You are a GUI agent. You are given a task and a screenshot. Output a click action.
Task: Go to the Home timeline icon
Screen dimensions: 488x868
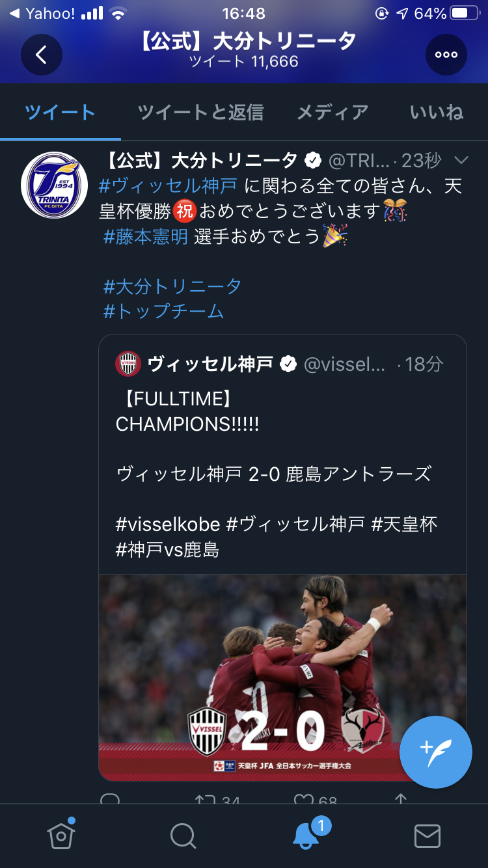pyautogui.click(x=61, y=835)
